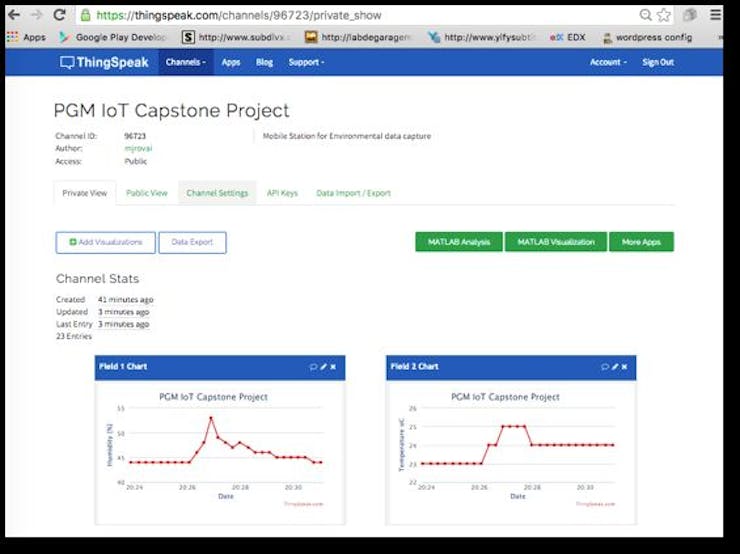Click the ThingSpeak.com credit link in Field 2 chart
This screenshot has height=554, width=740.
(595, 504)
